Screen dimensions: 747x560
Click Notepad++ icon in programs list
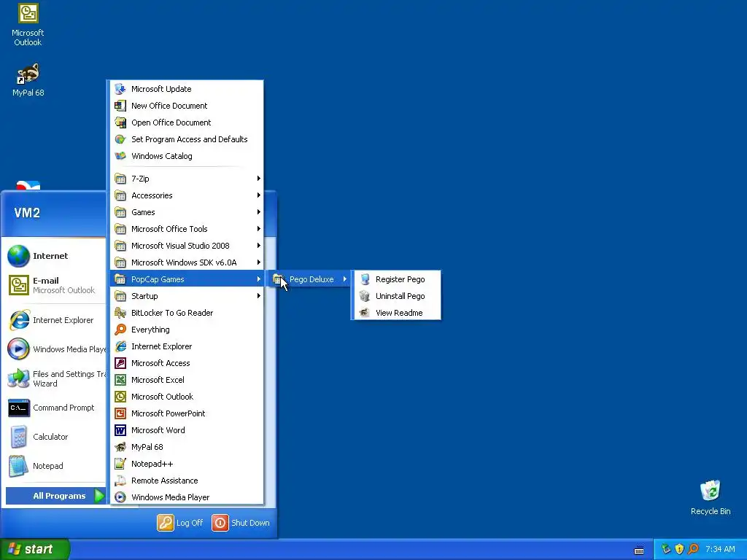120,463
